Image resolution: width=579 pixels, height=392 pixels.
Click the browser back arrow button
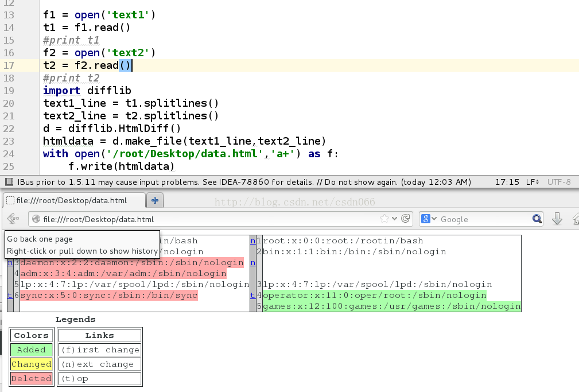13,219
